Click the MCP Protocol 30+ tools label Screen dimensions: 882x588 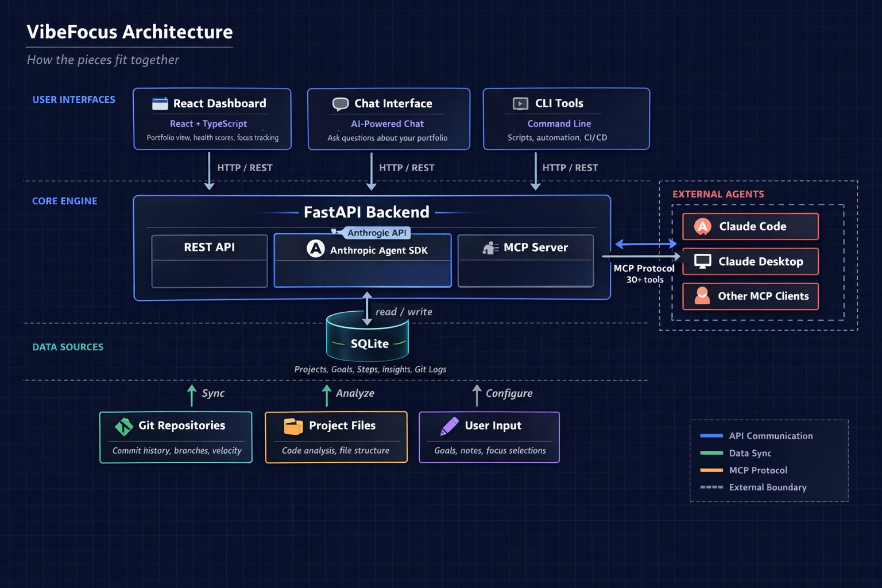tap(644, 274)
